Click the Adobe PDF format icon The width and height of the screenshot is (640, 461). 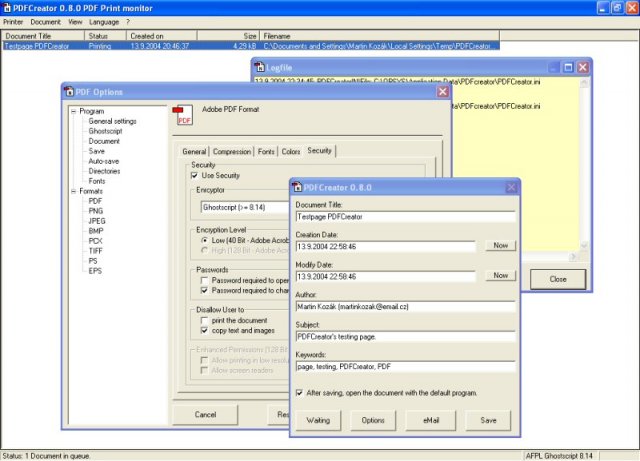[182, 115]
